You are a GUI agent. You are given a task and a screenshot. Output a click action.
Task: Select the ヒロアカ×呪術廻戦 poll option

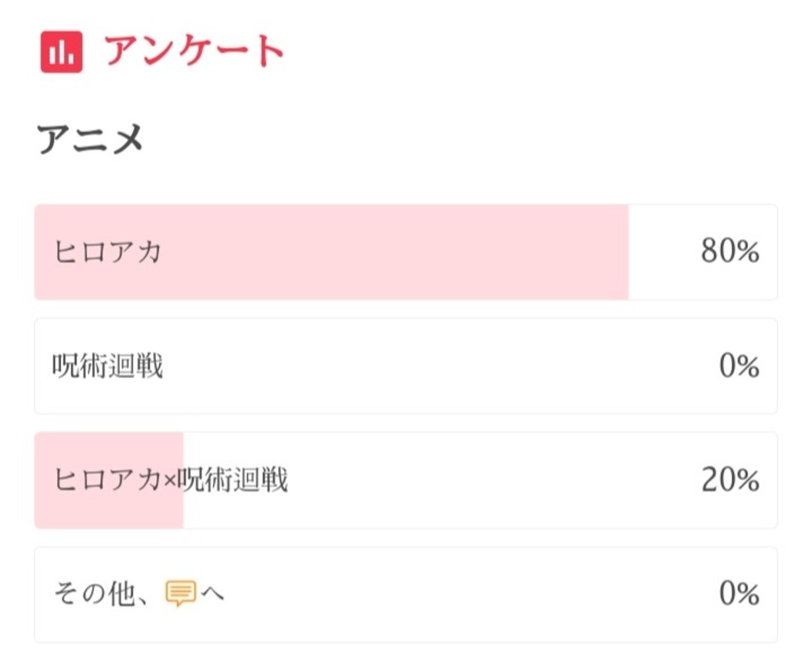pyautogui.click(x=406, y=480)
